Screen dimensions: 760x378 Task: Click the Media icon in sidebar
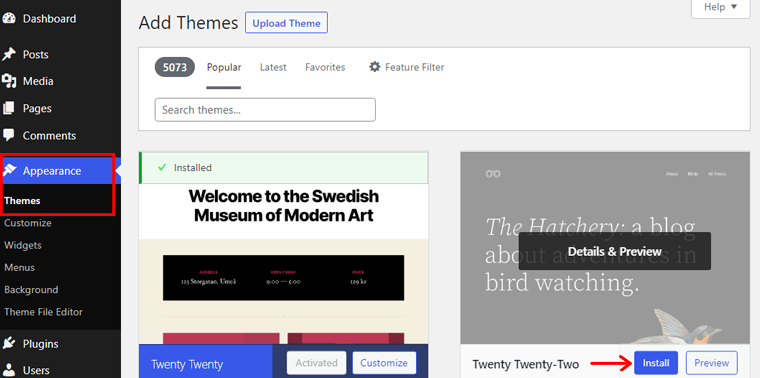click(9, 81)
